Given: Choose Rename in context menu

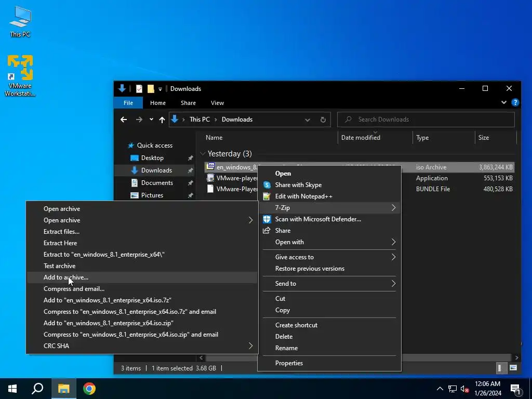Looking at the screenshot, I should coord(329,348).
